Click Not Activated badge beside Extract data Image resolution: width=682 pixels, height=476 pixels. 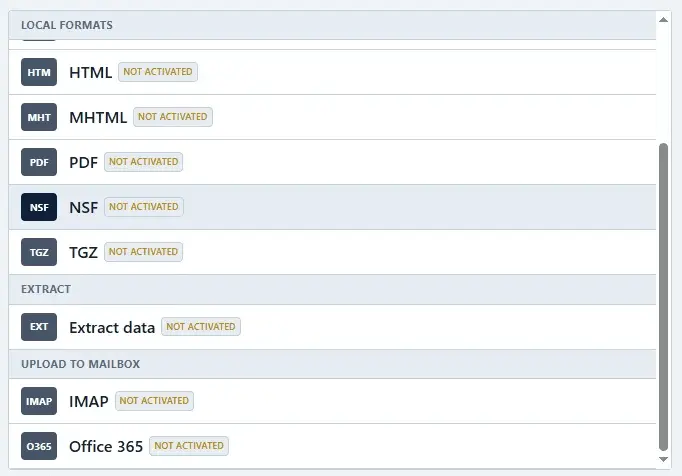tap(201, 327)
